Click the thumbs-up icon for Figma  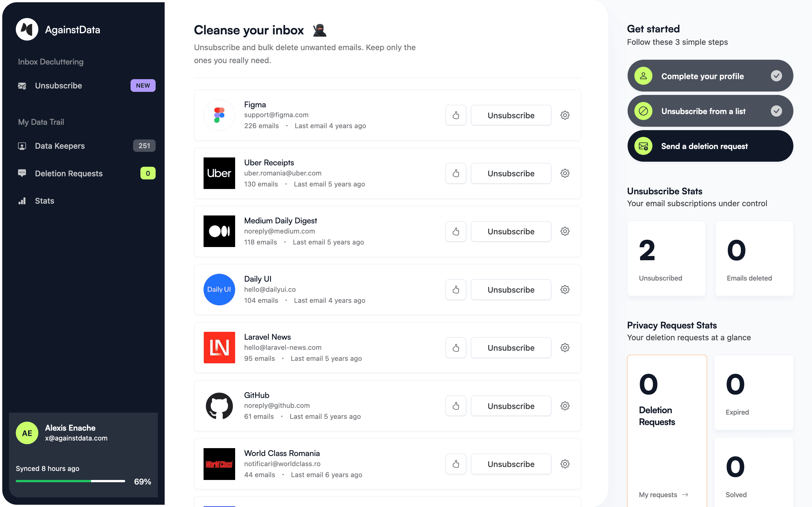pos(456,115)
